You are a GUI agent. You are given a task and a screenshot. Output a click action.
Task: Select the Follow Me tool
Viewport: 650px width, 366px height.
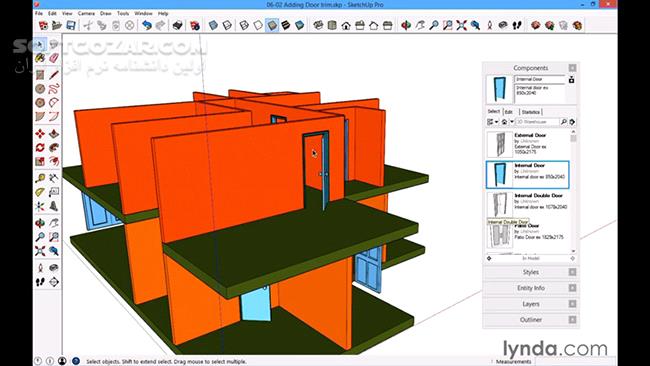[54, 148]
